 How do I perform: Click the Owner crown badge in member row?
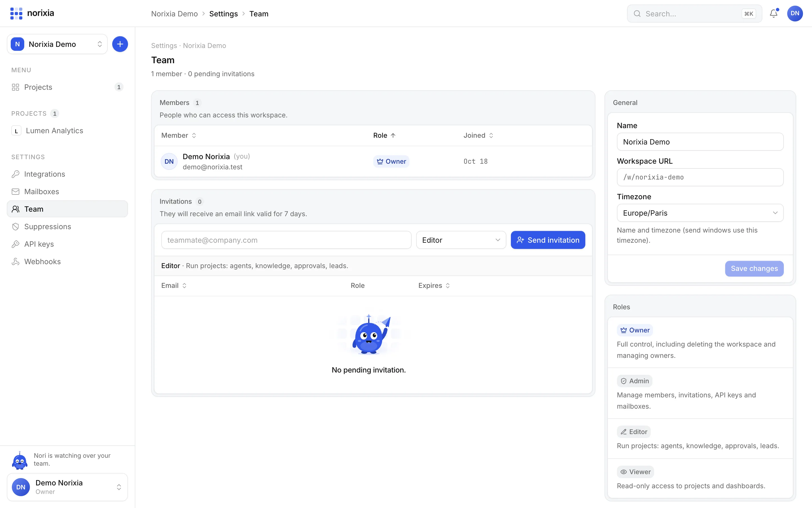[x=391, y=161]
